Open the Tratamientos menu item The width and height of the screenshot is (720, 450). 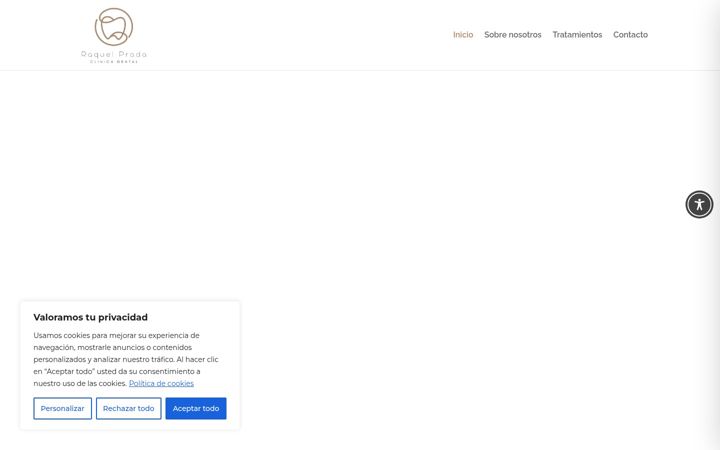point(577,35)
